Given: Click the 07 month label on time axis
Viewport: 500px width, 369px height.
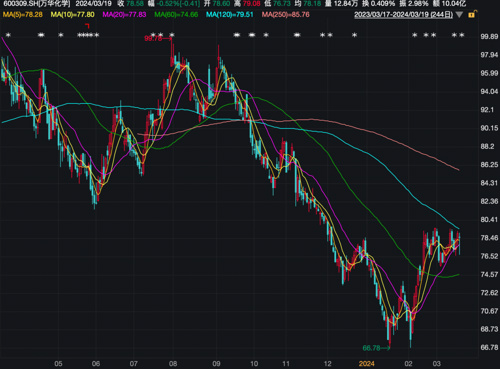Looking at the screenshot, I should [x=133, y=363].
